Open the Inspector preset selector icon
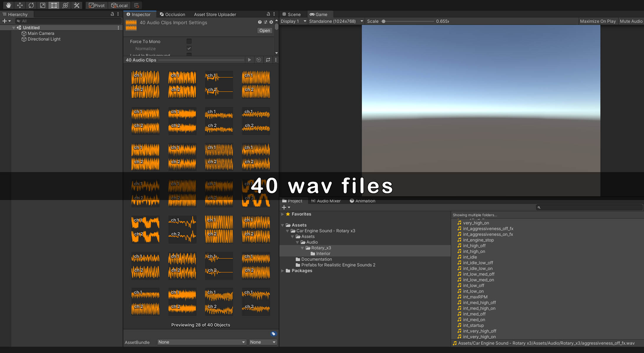This screenshot has width=644, height=353. [265, 22]
